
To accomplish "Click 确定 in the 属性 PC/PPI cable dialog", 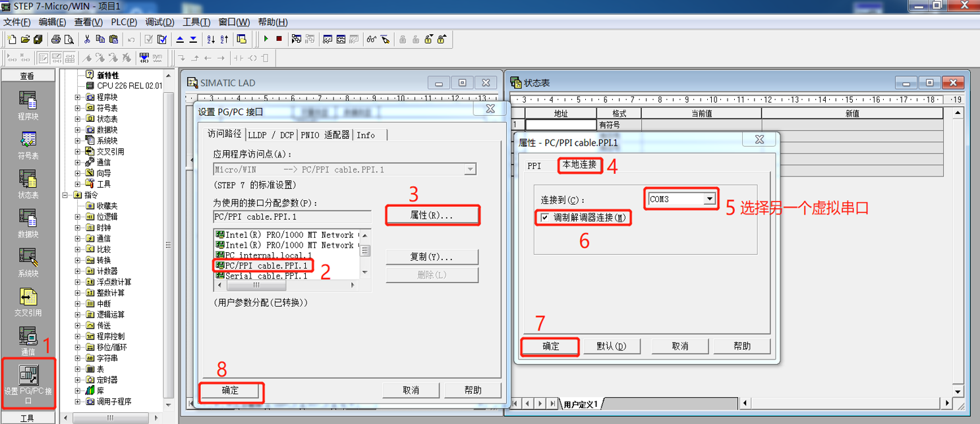I will click(x=550, y=346).
